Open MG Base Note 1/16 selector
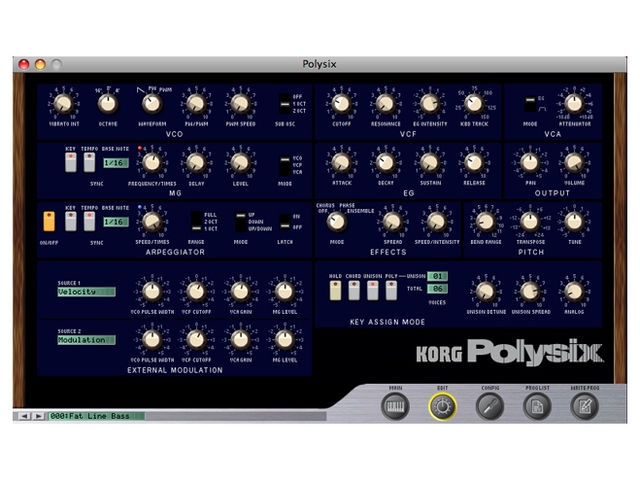This screenshot has width=640, height=480. [x=116, y=163]
